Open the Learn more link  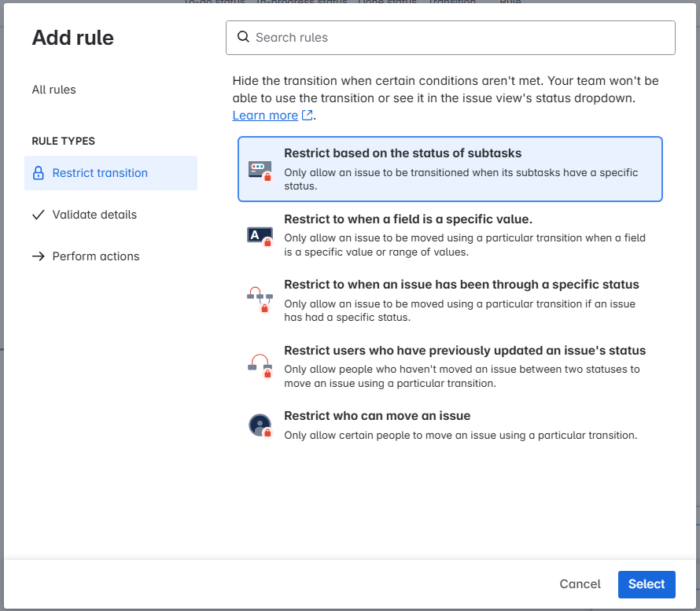click(x=265, y=116)
